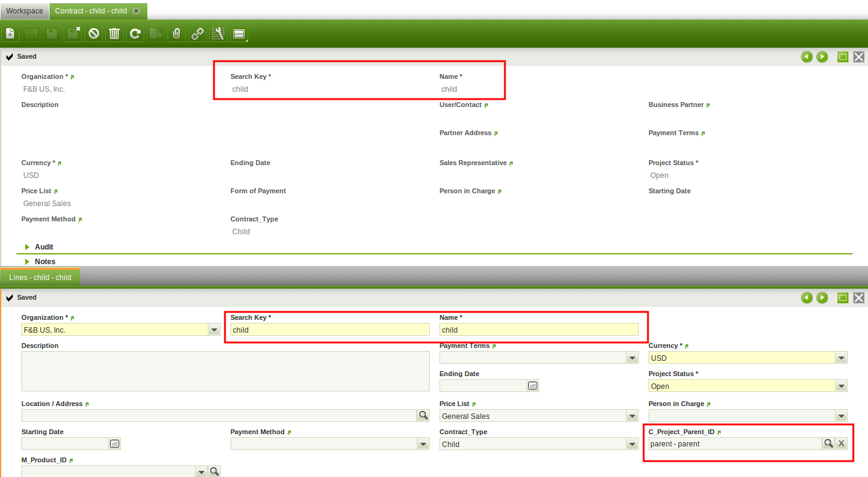
Task: Open the search icon beside C_Project_Parent_ID
Action: click(828, 443)
